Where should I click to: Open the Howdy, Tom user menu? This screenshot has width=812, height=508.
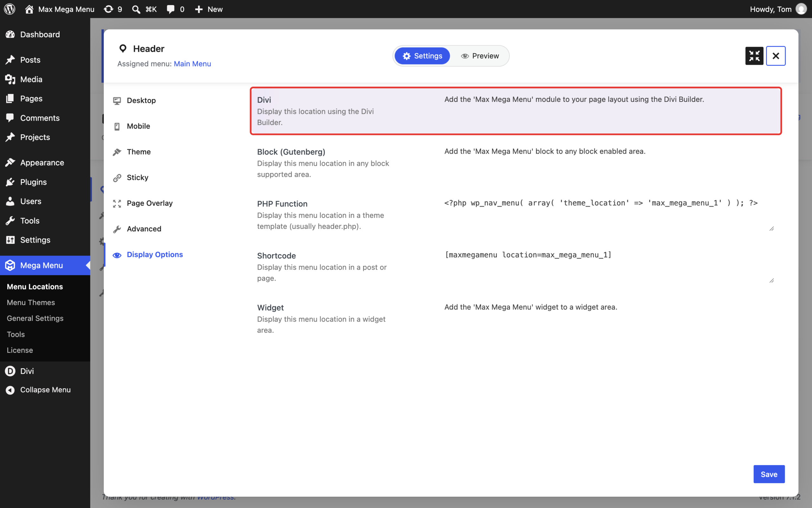(778, 9)
